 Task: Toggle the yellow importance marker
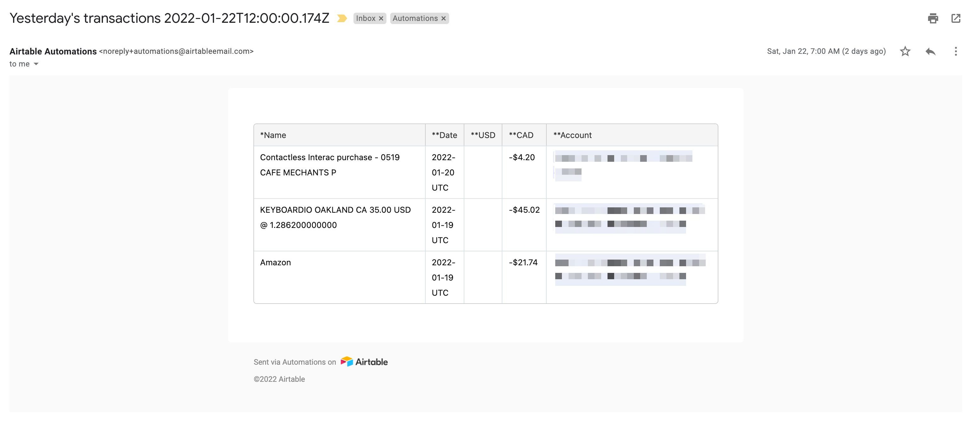click(x=342, y=18)
